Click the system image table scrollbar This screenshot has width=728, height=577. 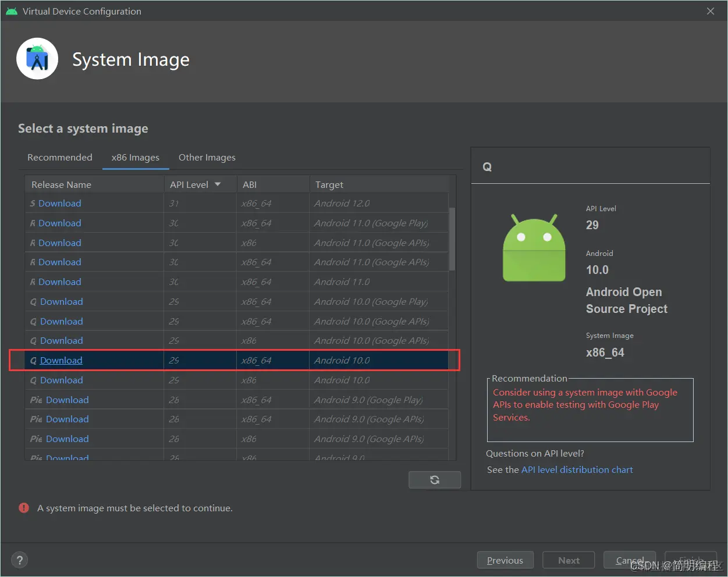(x=452, y=238)
